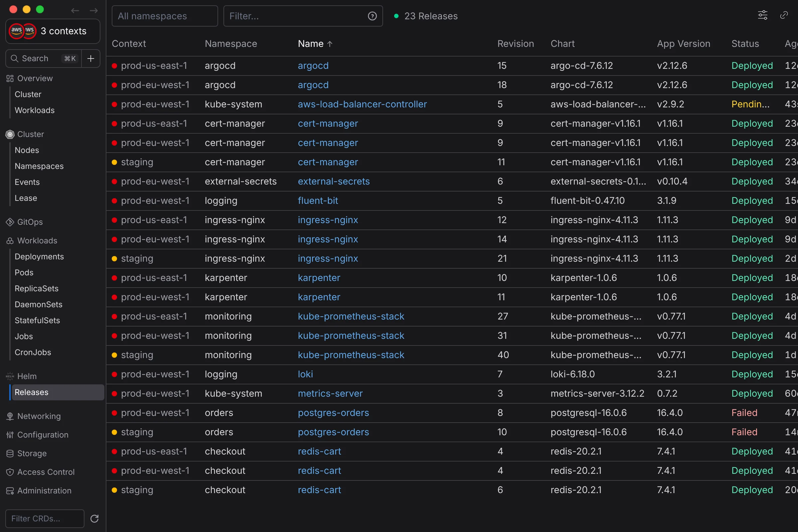Click the filter help question mark icon

372,16
